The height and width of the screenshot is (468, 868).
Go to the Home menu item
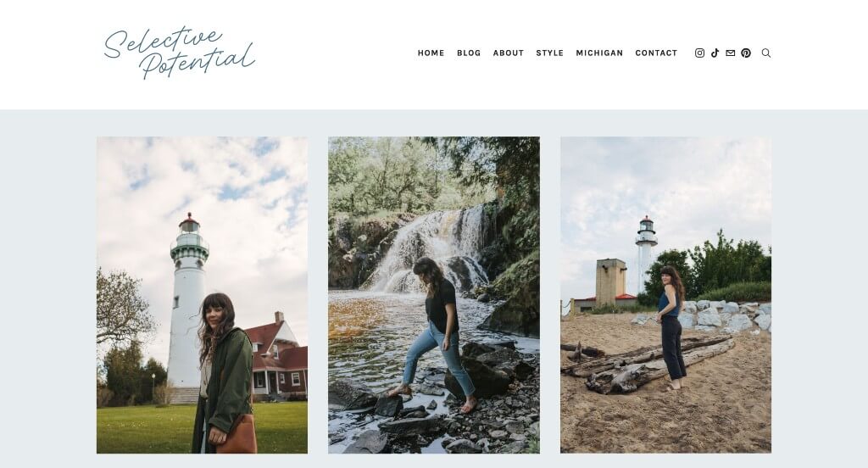click(431, 53)
